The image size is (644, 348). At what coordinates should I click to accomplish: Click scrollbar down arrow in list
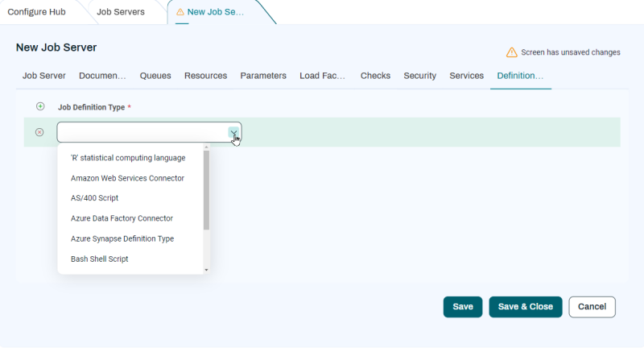pos(206,270)
